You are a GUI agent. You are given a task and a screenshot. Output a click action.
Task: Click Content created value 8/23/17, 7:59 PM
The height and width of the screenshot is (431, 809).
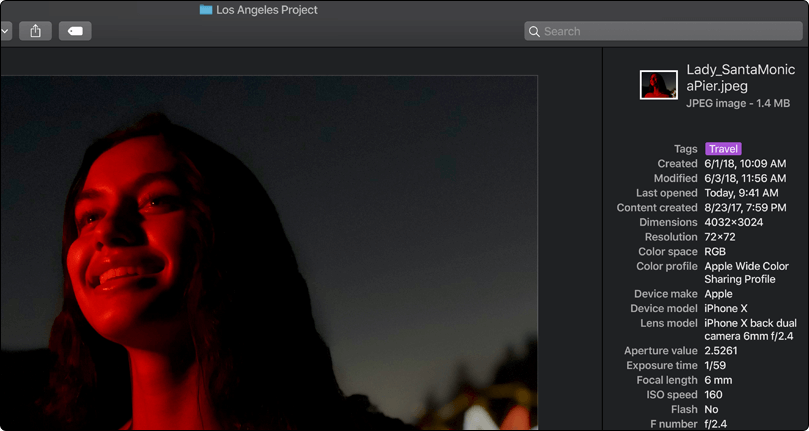point(746,207)
